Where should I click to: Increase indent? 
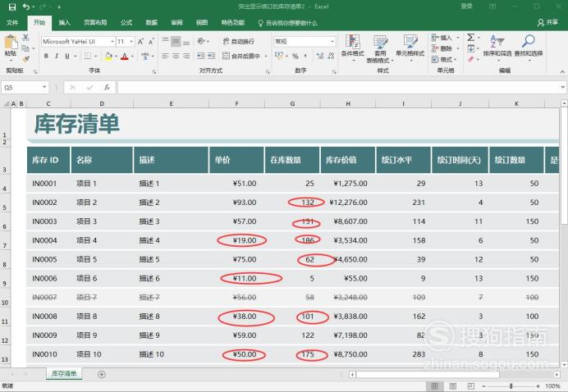[x=212, y=56]
